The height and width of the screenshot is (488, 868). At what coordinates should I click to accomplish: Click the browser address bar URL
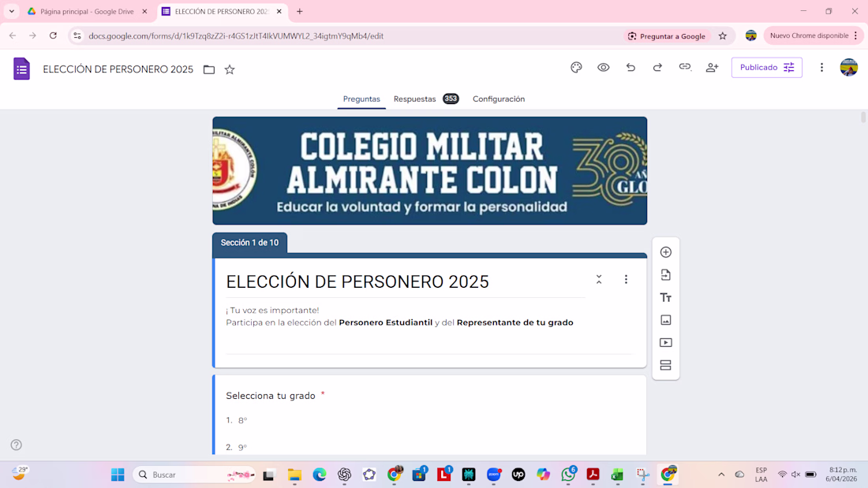236,36
